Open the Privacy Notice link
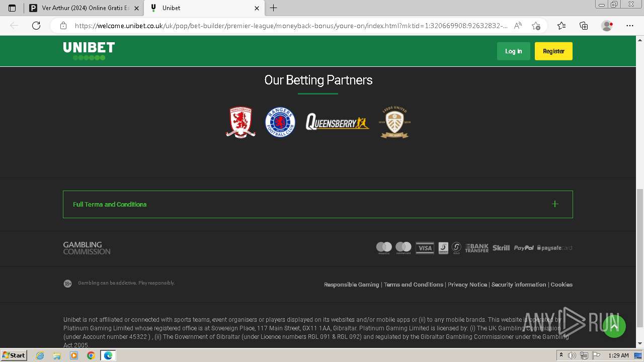The height and width of the screenshot is (362, 644). tap(467, 285)
